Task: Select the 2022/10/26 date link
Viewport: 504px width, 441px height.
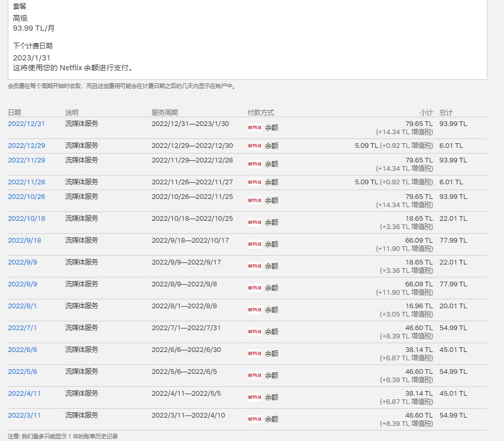Action: click(x=27, y=197)
